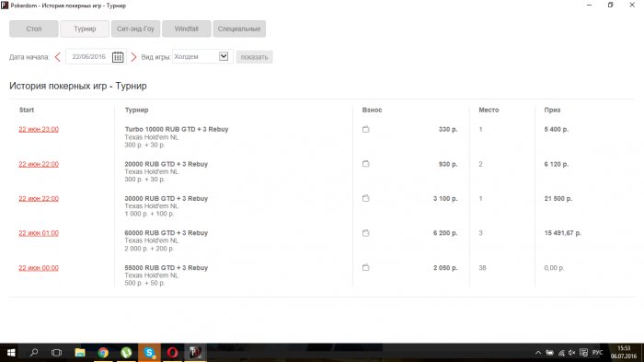The height and width of the screenshot is (362, 644).
Task: Switch to the Стол tab
Action: pyautogui.click(x=34, y=29)
